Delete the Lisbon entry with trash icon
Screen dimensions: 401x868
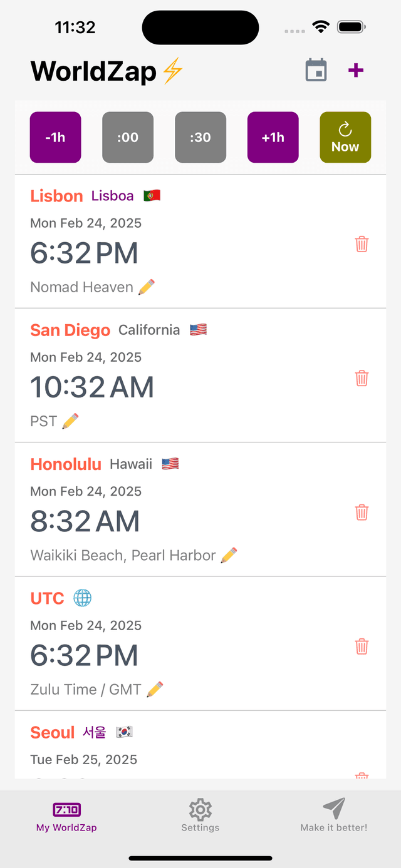pos(362,244)
